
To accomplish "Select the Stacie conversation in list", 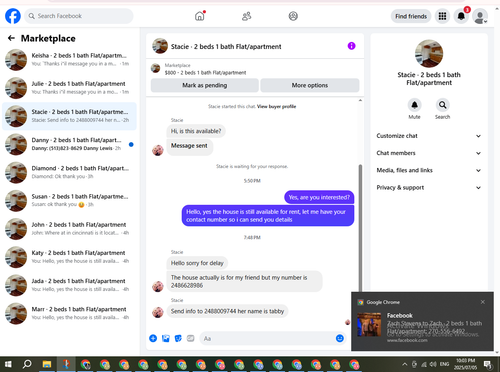I will [x=69, y=116].
